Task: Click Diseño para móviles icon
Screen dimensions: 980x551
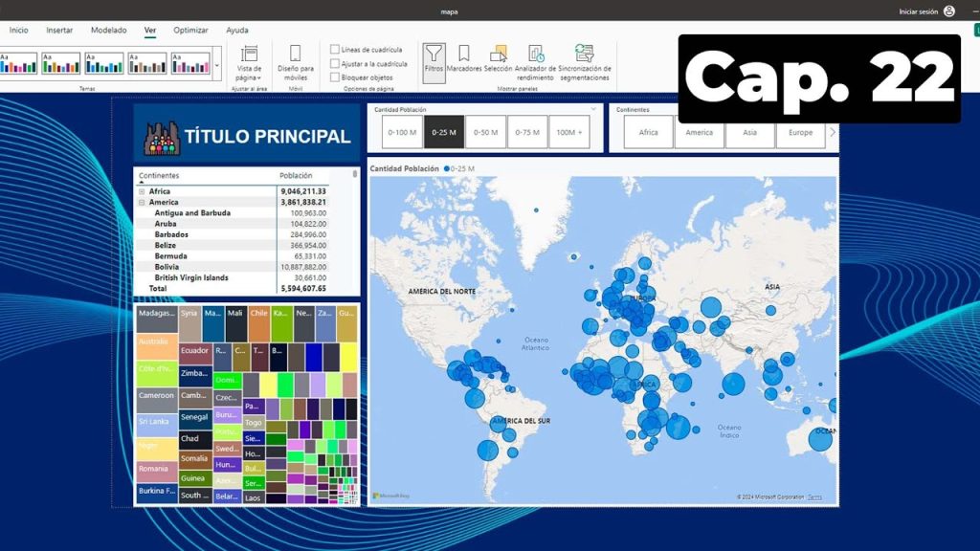Action: click(x=296, y=58)
